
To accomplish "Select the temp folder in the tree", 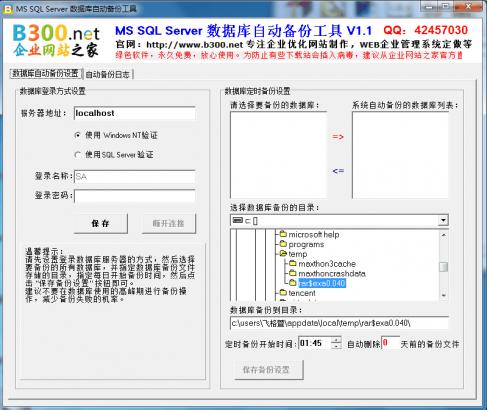I will point(298,254).
